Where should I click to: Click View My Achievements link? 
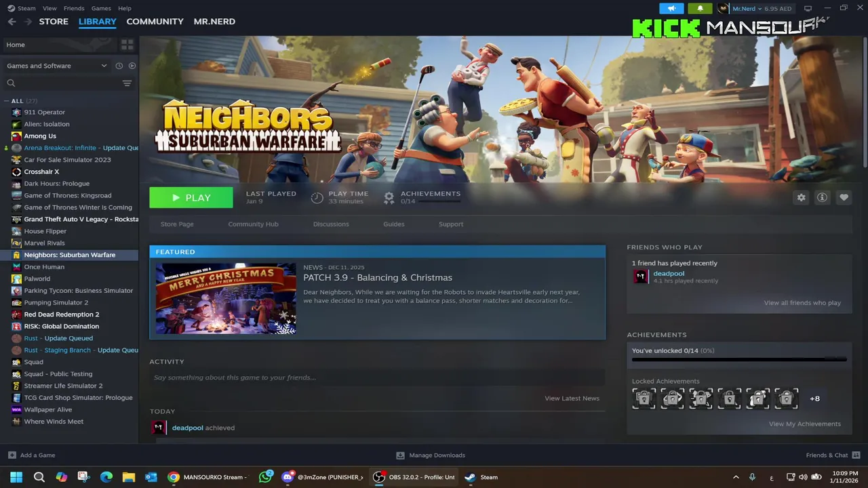pyautogui.click(x=804, y=424)
